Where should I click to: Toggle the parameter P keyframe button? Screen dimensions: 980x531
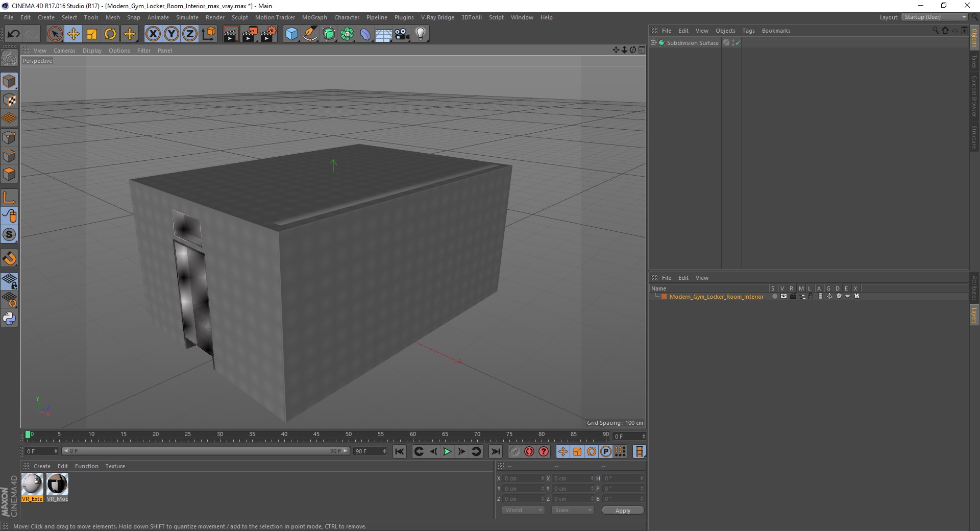tap(606, 451)
